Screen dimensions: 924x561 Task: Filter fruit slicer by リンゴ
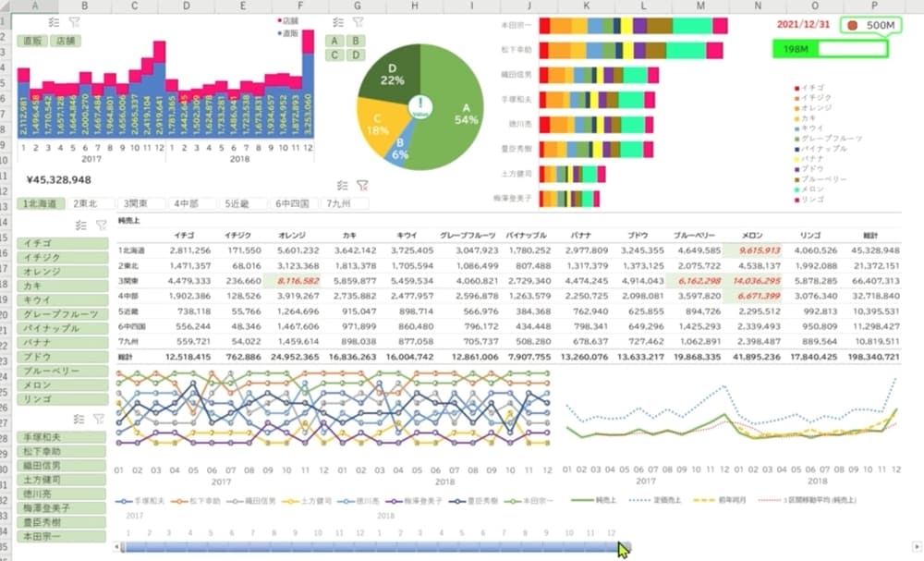63,399
